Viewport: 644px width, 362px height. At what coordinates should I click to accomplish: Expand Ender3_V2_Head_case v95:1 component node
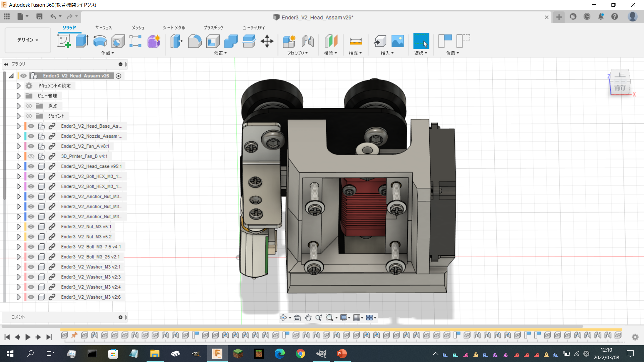pos(18,166)
